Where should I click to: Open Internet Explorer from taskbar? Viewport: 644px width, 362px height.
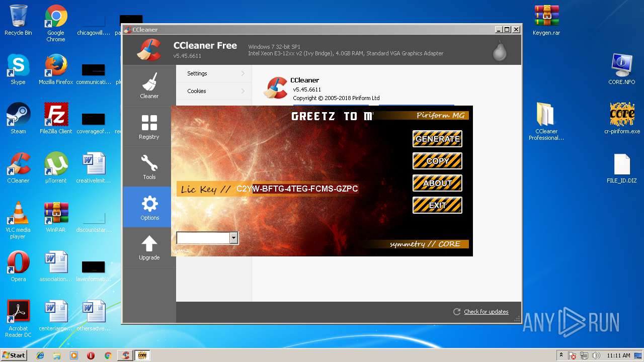(x=40, y=355)
